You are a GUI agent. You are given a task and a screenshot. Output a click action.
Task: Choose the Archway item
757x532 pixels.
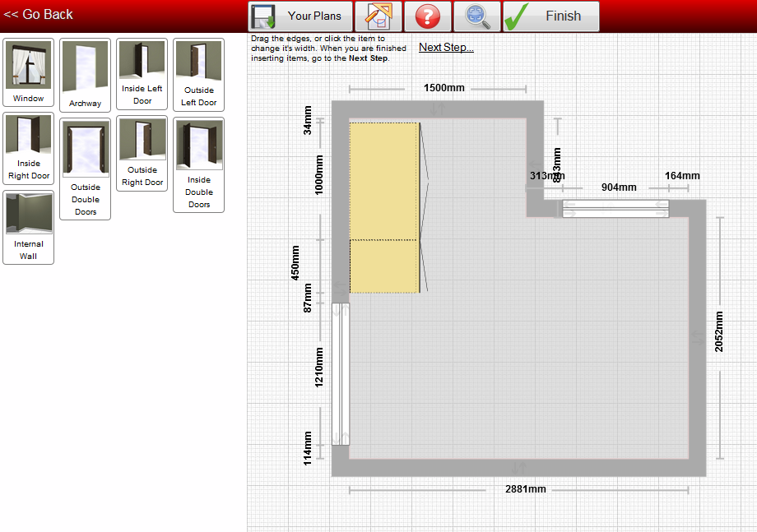tap(85, 76)
